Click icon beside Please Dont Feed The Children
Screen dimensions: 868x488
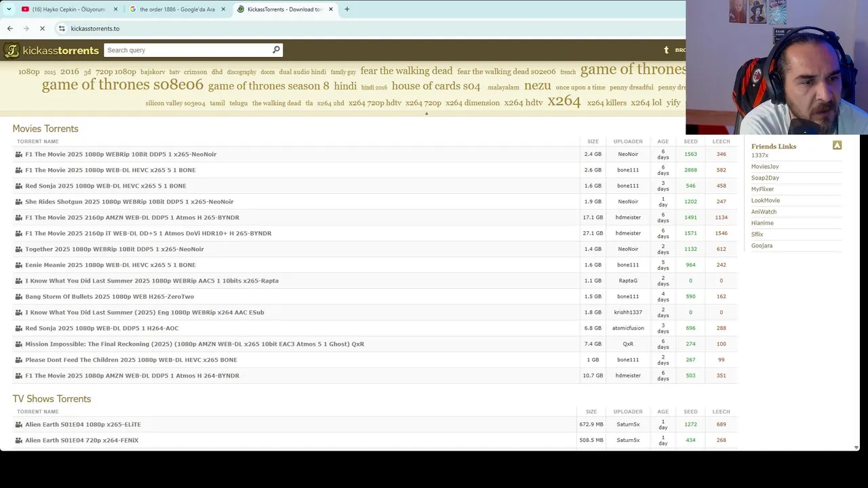point(19,360)
